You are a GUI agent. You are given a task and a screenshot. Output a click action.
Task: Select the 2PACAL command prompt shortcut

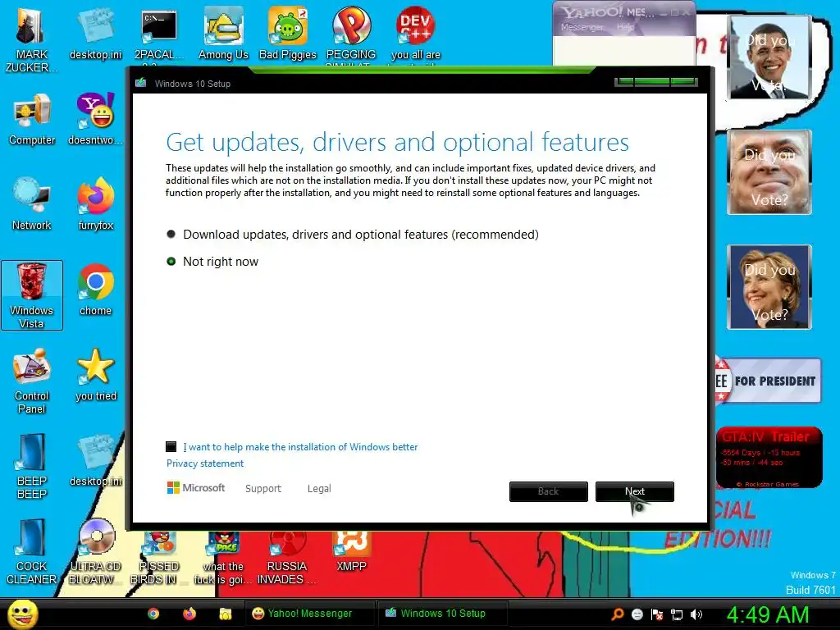(x=158, y=34)
